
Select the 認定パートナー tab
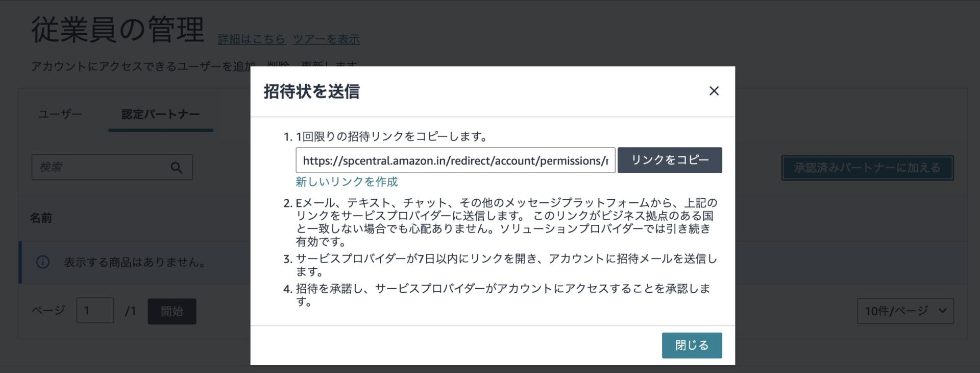pos(160,114)
